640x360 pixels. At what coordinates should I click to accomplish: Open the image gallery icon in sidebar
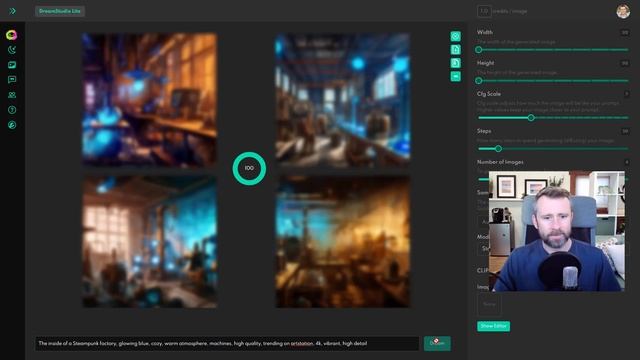point(12,65)
